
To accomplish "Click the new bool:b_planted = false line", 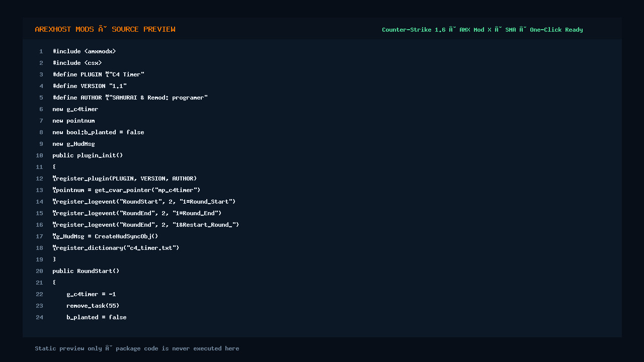I will (x=98, y=132).
